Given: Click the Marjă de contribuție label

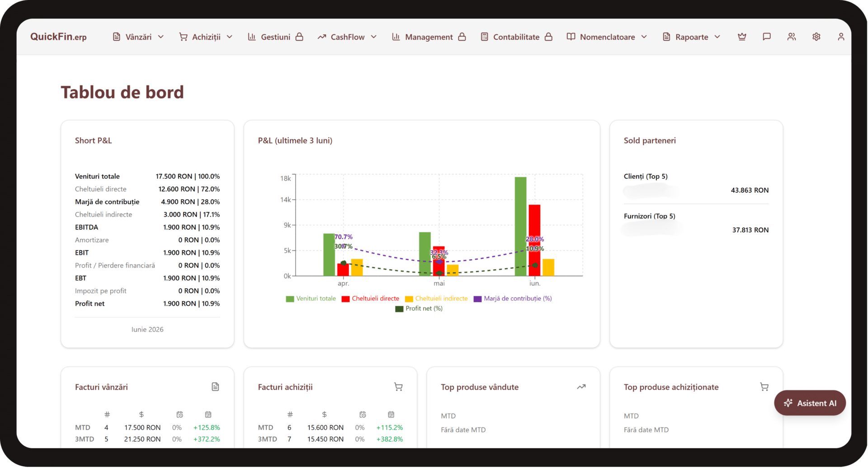Looking at the screenshot, I should [107, 202].
